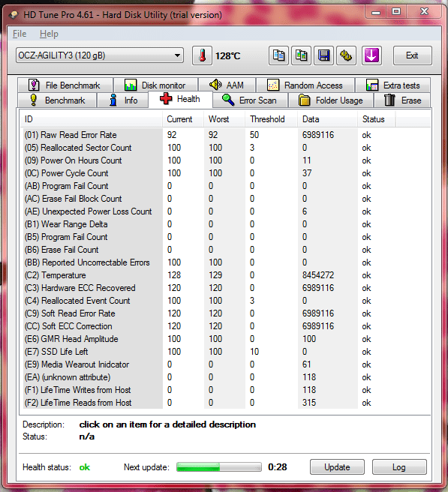Switch to the Disk monitor tab
Viewport: 448px width, 492px height.
pyautogui.click(x=156, y=85)
